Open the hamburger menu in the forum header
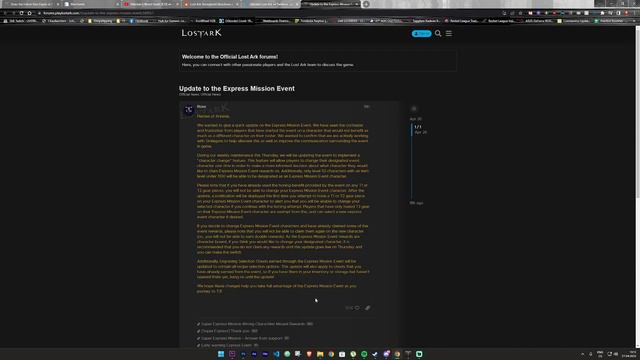640x360 pixels. pyautogui.click(x=449, y=33)
